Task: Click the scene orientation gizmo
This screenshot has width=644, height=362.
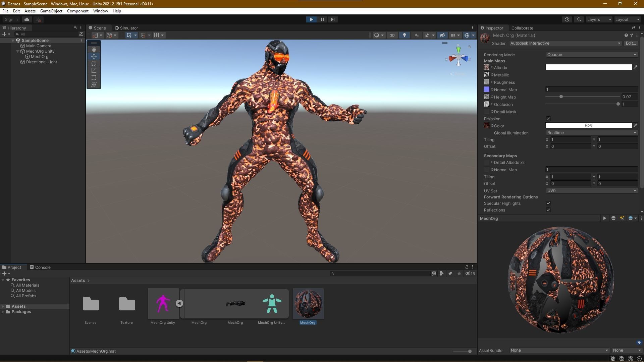Action: click(x=458, y=58)
